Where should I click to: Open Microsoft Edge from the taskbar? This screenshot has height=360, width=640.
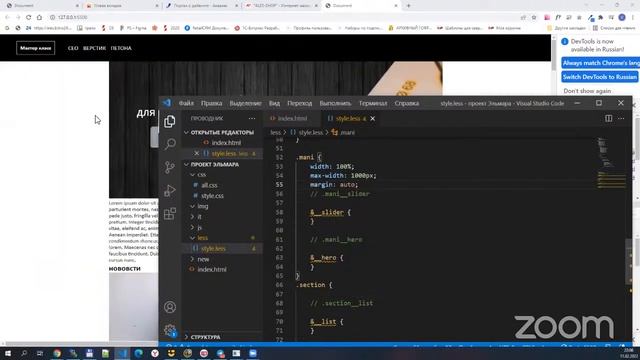click(x=138, y=353)
